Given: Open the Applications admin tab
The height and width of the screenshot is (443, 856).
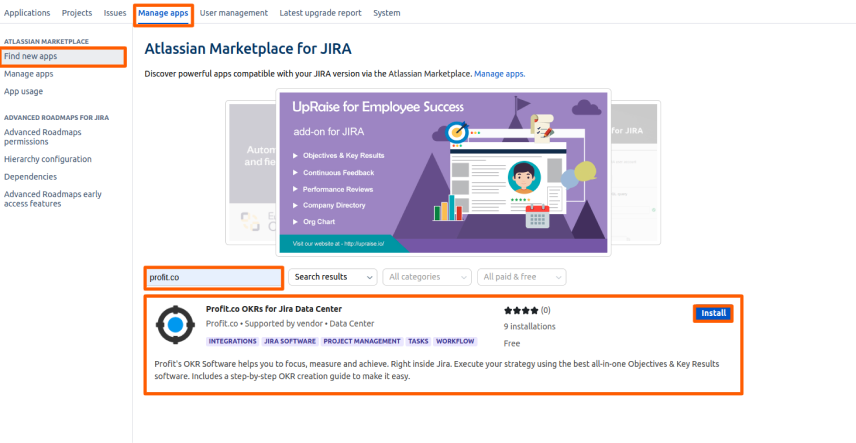Looking at the screenshot, I should 27,13.
